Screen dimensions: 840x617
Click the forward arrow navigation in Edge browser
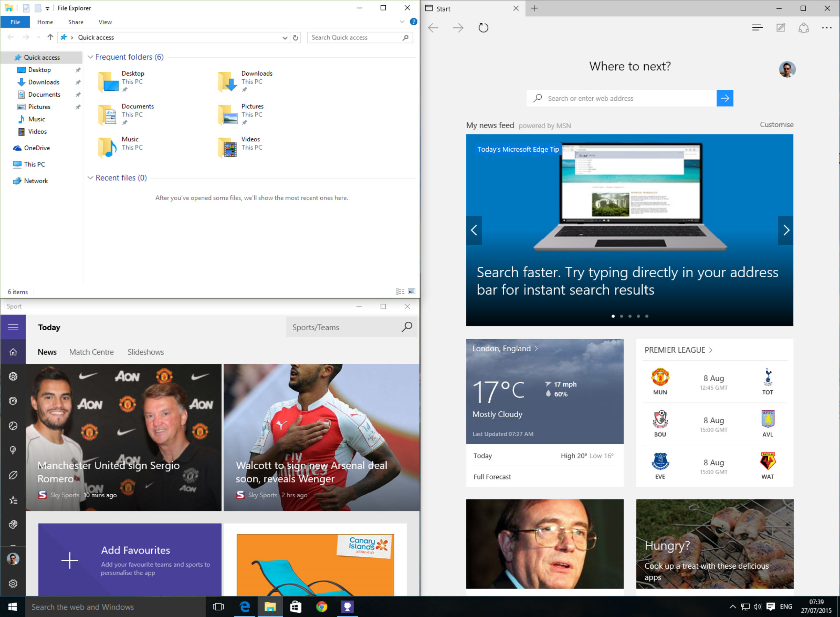(458, 27)
